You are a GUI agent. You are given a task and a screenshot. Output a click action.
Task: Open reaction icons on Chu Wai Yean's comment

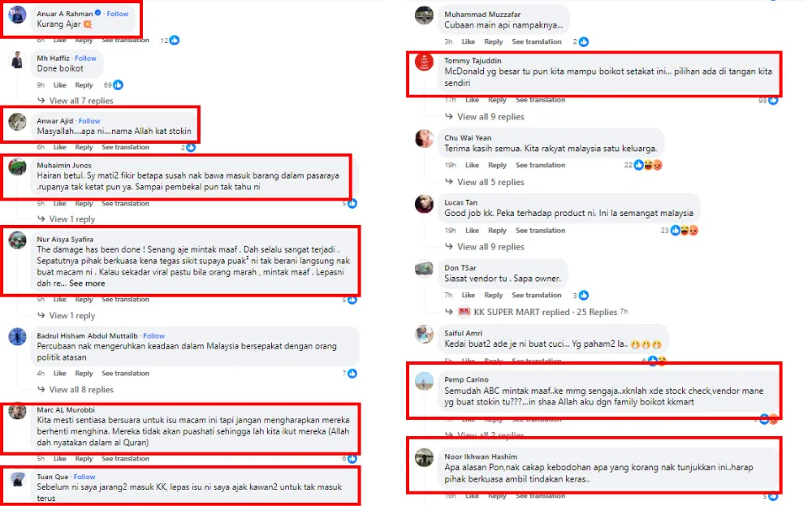[649, 166]
